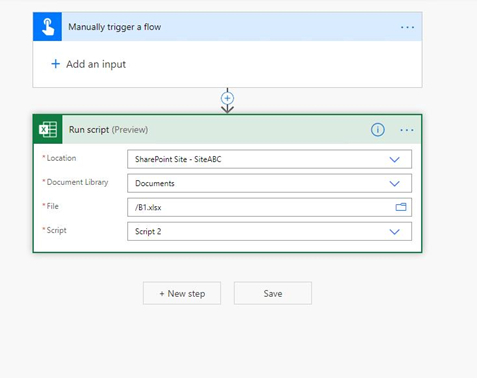Click into the File field showing /B1.xlsx

pos(269,207)
